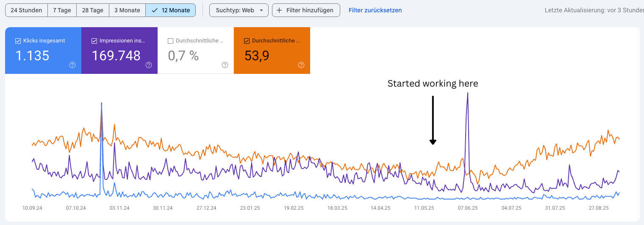Switch to the 7 Tage range
Image resolution: width=644 pixels, height=225 pixels.
click(62, 10)
